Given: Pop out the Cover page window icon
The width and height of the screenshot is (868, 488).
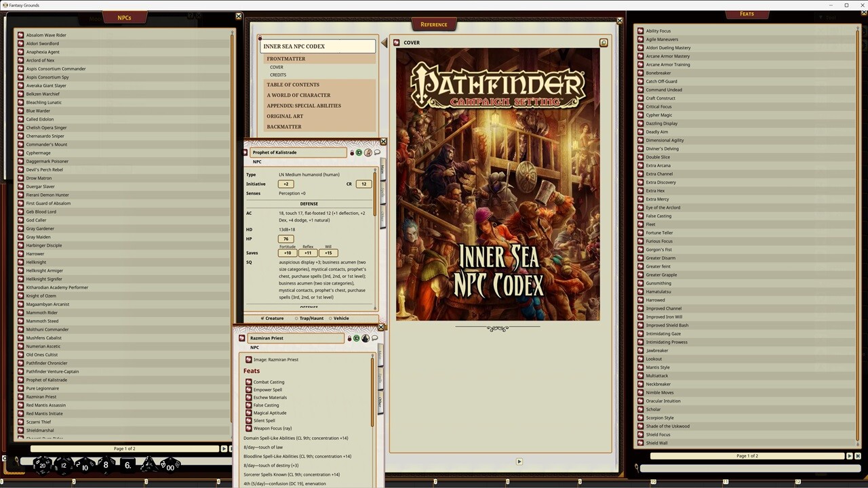Looking at the screenshot, I should [603, 43].
